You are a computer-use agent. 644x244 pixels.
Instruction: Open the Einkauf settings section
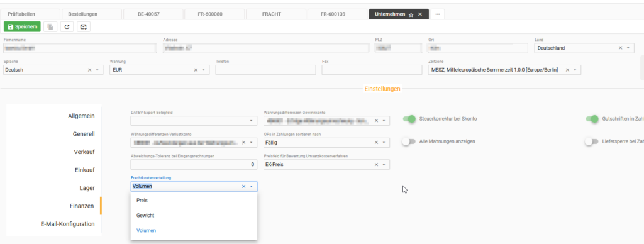84,170
